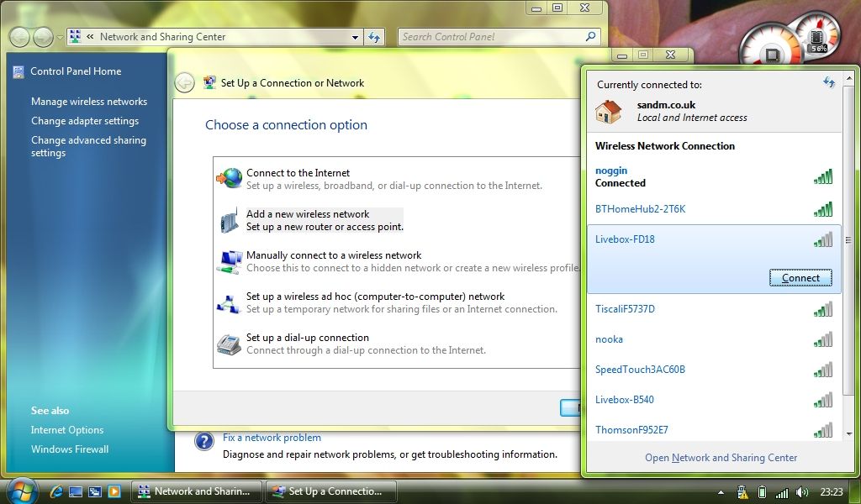Open Manage wireless networks link

click(89, 102)
